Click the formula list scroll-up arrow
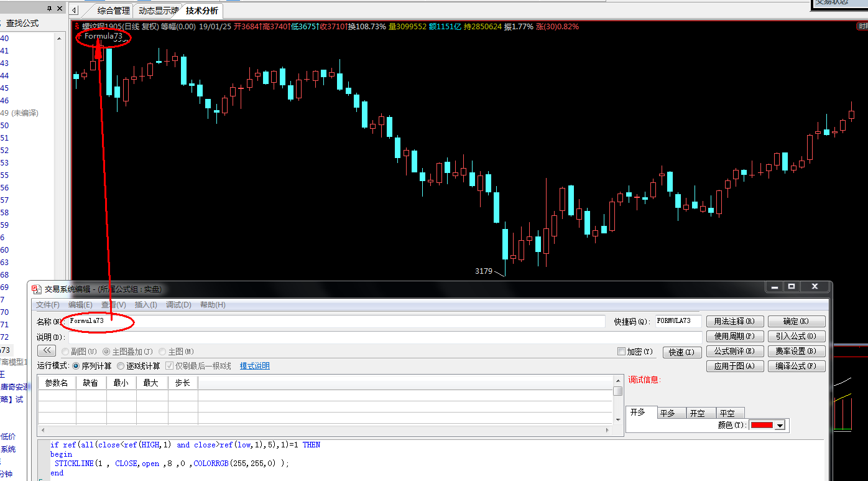The height and width of the screenshot is (481, 868). click(60, 39)
